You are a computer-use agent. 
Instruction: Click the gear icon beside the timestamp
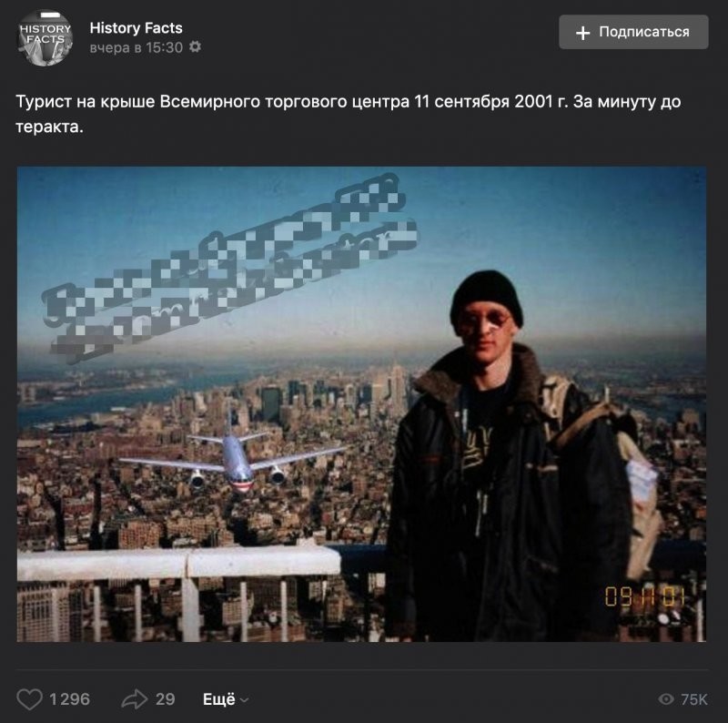tap(196, 47)
